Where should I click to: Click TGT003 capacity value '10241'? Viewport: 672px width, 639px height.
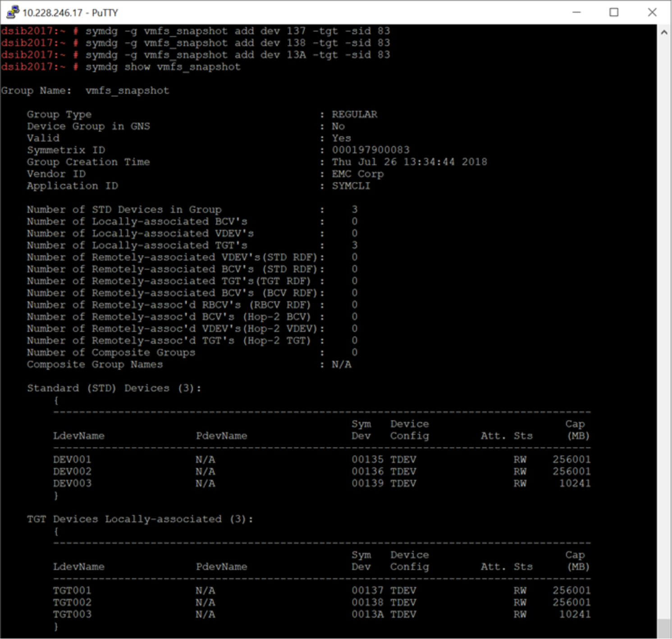[575, 614]
